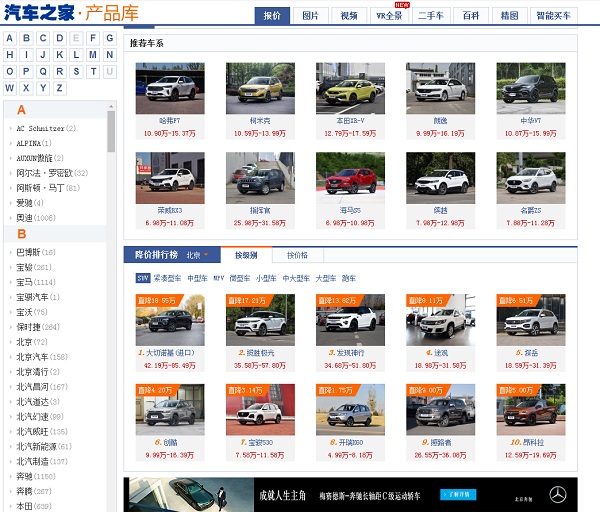Open the 哈弗F7 car photo
The height and width of the screenshot is (512, 600).
click(x=170, y=88)
